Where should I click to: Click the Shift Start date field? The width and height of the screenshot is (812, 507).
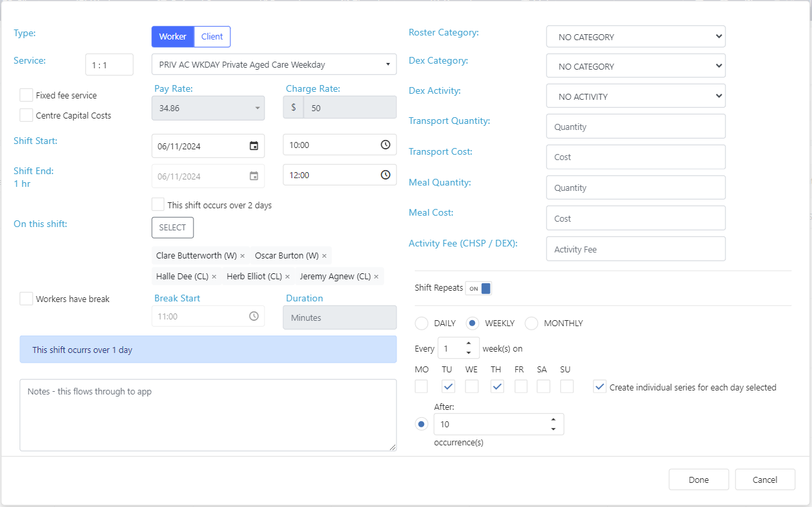(208, 146)
